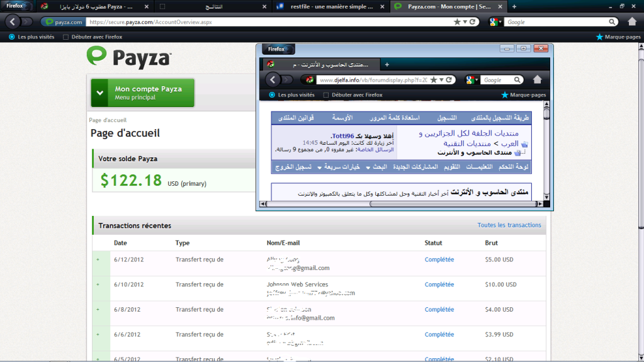
Task: Switch to the النتائج tab
Action: click(213, 6)
